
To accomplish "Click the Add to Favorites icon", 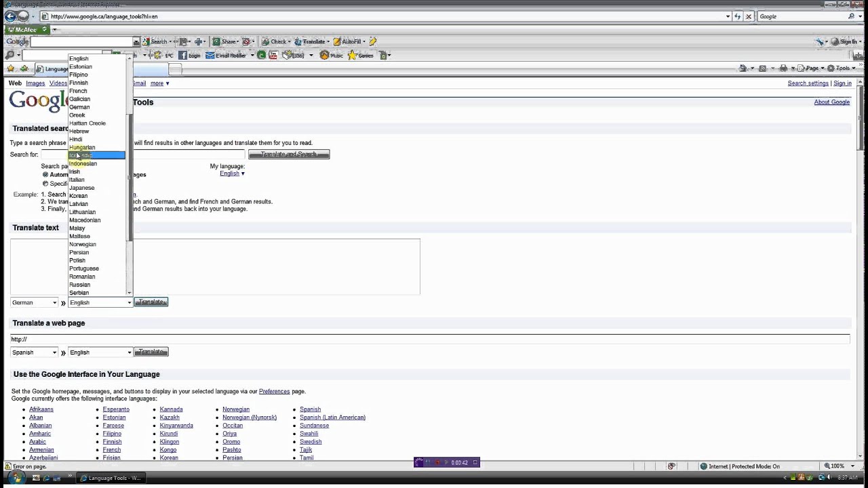I will tap(24, 68).
